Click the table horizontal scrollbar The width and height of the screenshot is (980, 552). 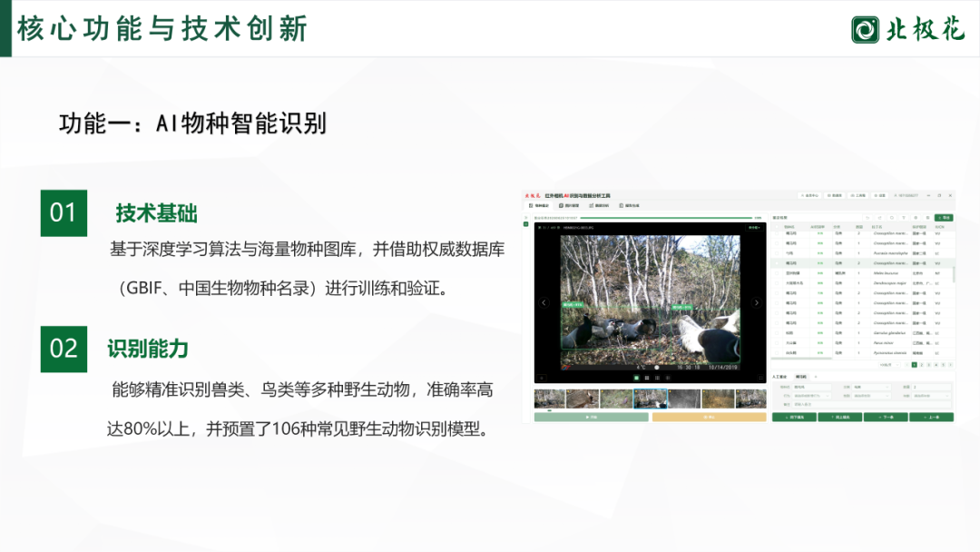[801, 359]
